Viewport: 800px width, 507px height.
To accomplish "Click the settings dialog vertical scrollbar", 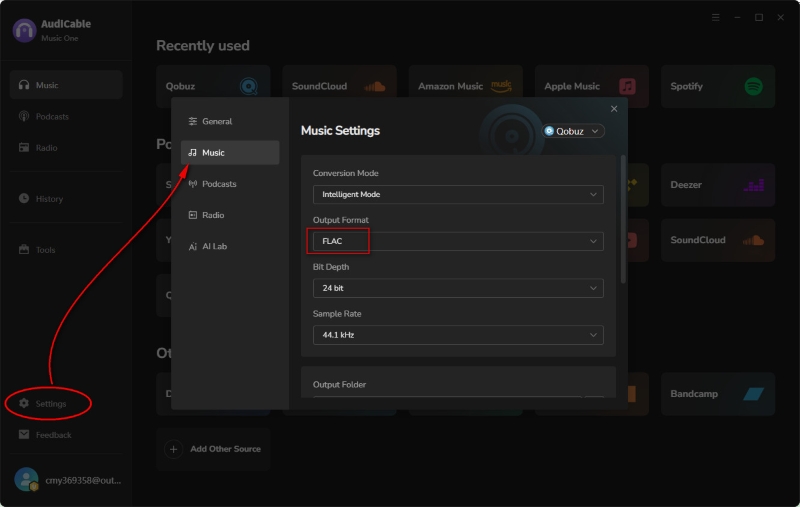I will 623,219.
